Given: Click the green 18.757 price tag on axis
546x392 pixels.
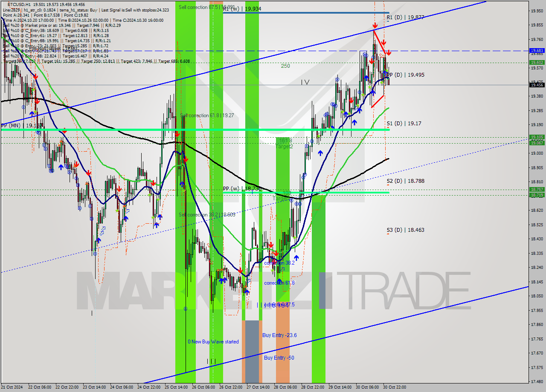Looking at the screenshot, I should coord(537,189).
